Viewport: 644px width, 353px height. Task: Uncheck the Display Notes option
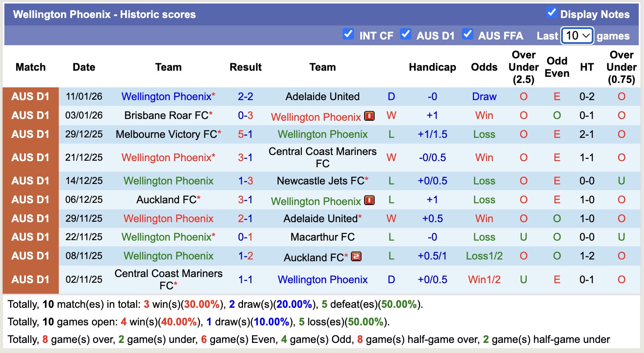click(551, 13)
